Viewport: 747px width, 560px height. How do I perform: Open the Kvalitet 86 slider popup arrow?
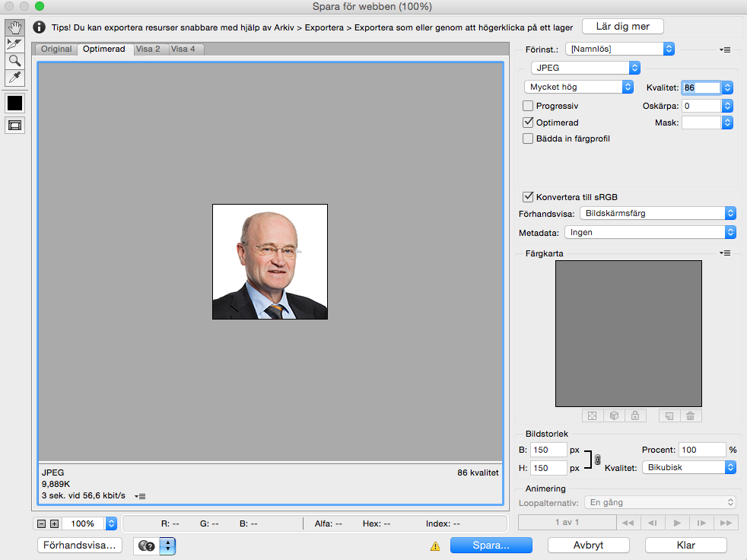pos(727,87)
